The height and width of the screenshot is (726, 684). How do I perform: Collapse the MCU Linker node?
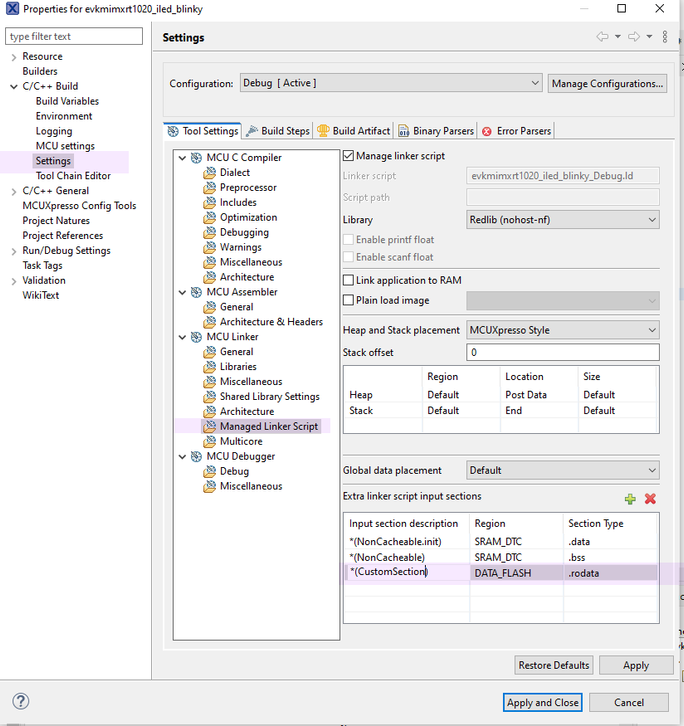coord(182,337)
